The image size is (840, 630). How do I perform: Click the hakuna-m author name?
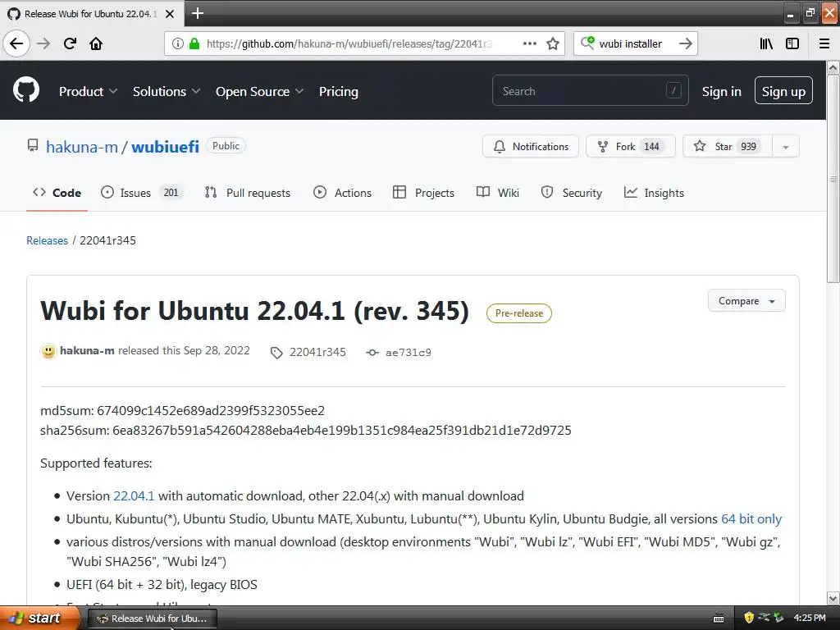[87, 351]
